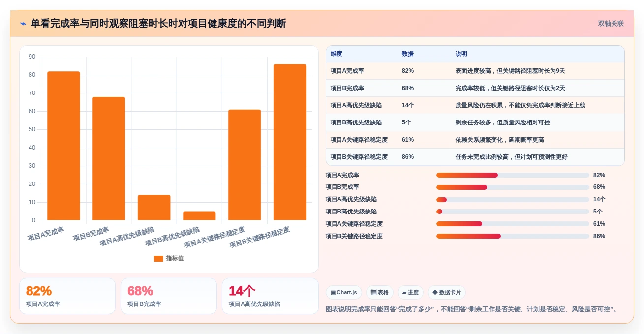Click the 项目B完成率 bar in chart
The image size is (644, 334).
tap(109, 158)
